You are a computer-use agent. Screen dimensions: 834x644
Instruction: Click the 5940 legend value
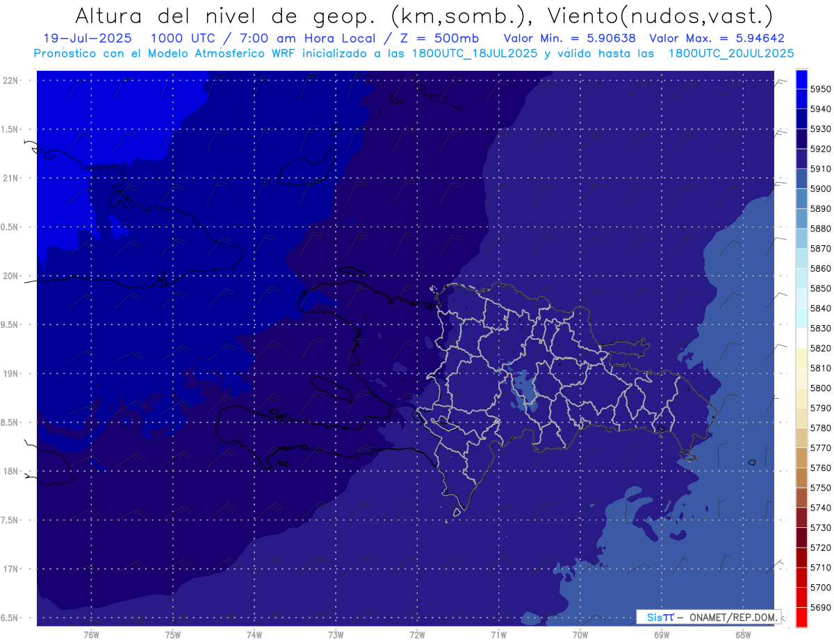point(820,109)
